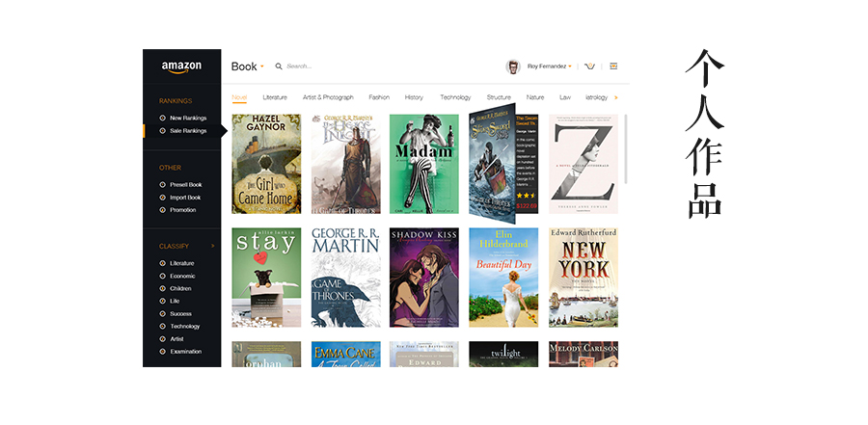
Task: Switch to the Literature tab in the top bar
Action: [x=275, y=97]
